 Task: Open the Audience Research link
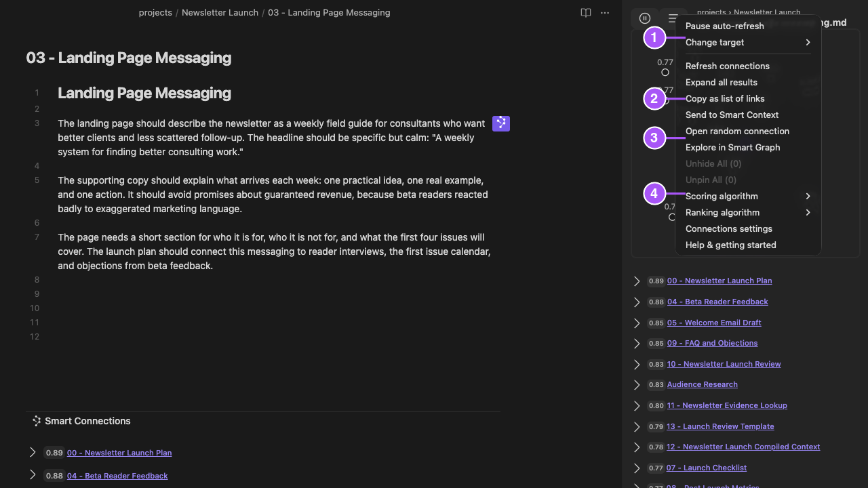[702, 384]
